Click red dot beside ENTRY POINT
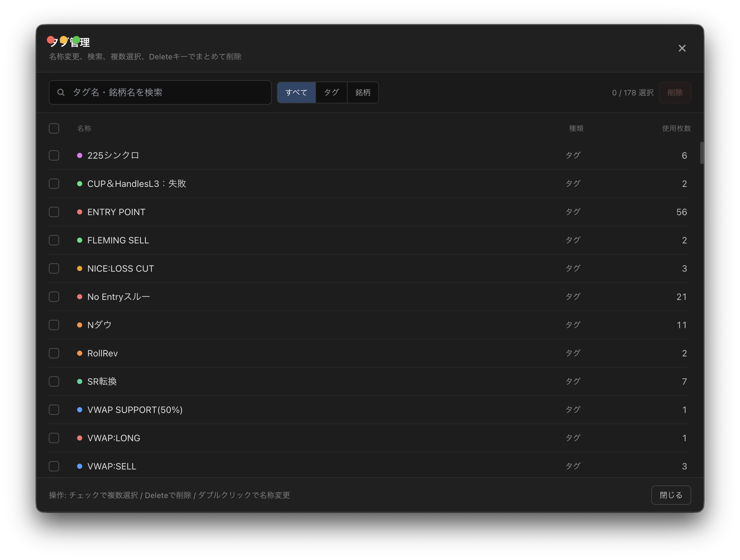The height and width of the screenshot is (560, 740). (80, 212)
